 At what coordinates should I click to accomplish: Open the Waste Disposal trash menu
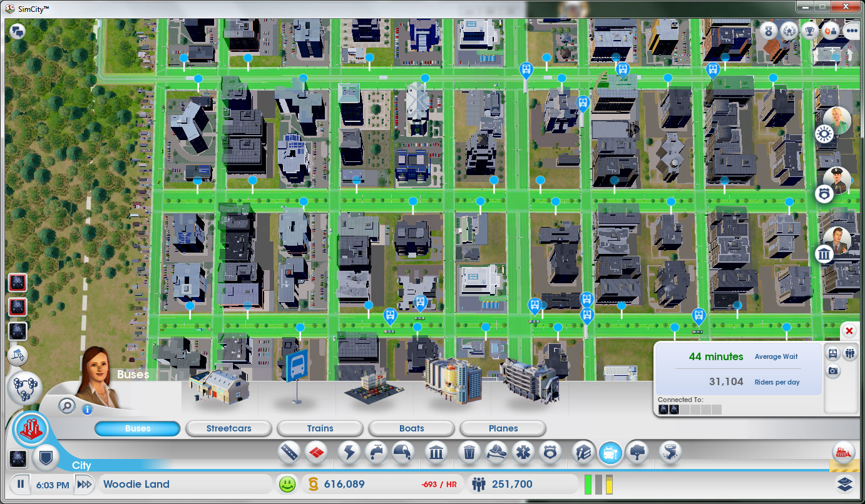469,452
